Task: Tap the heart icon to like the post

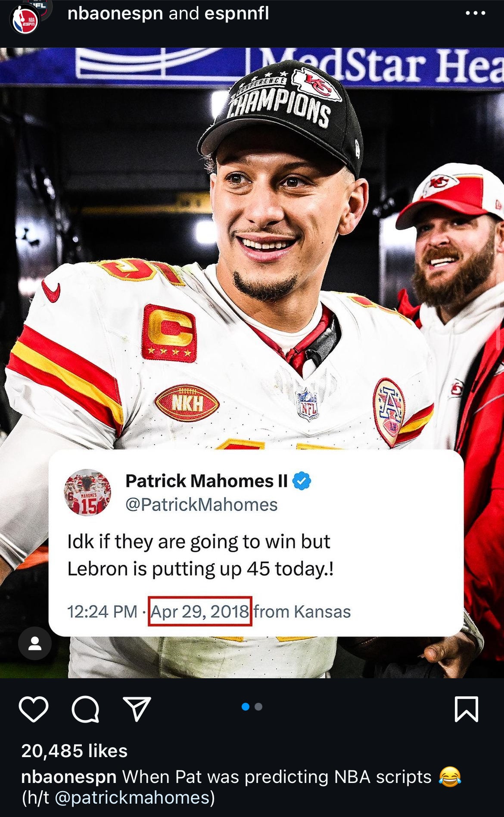Action: coord(34,709)
